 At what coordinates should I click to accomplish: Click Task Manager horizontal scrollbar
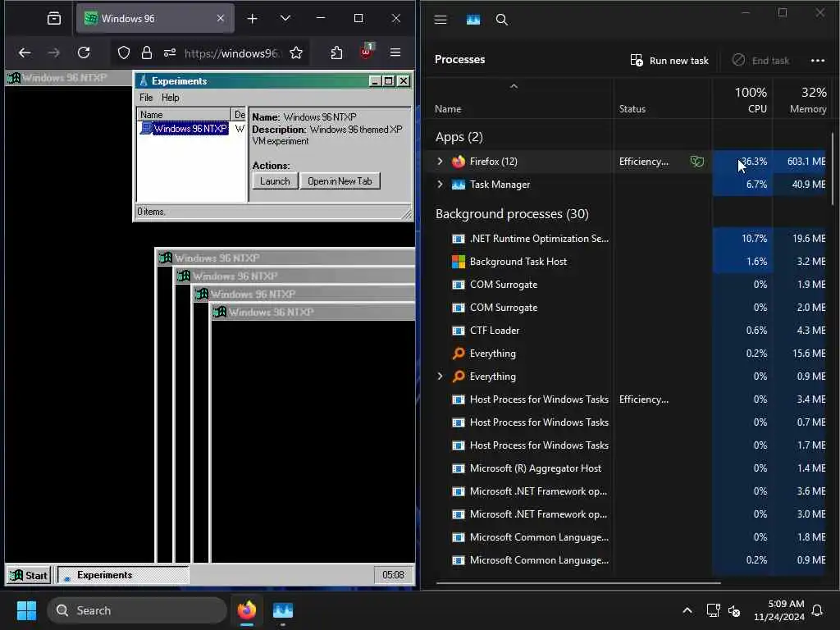tap(578, 583)
